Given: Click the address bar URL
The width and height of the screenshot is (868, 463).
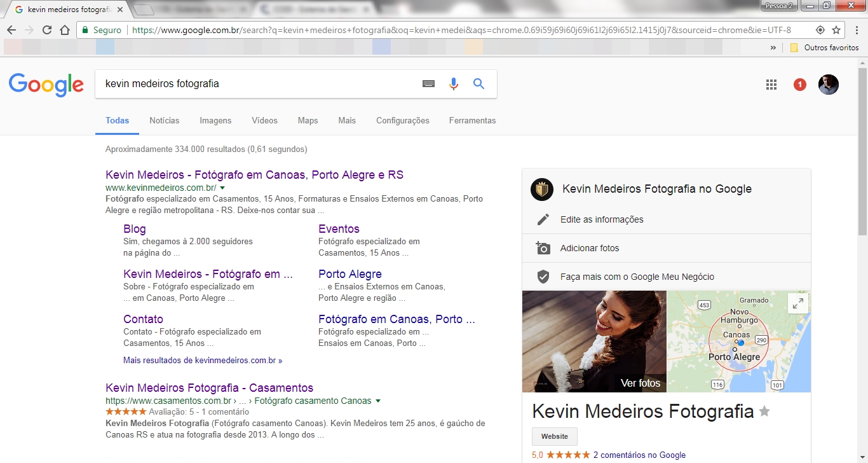Looking at the screenshot, I should click(x=461, y=30).
